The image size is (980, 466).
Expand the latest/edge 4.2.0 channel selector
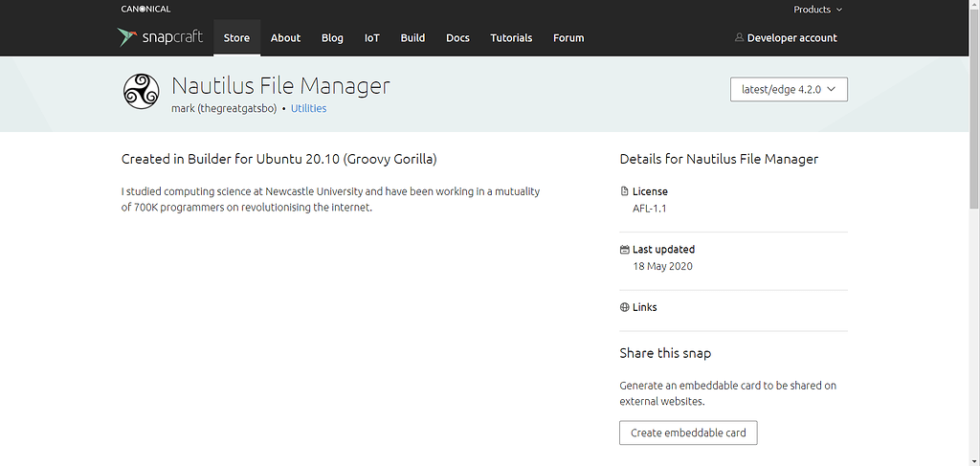pyautogui.click(x=789, y=89)
